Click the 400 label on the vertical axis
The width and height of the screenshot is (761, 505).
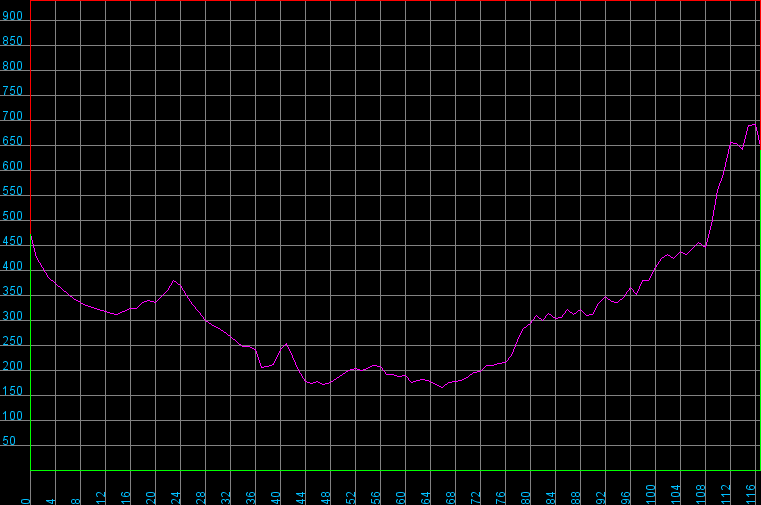[13, 266]
